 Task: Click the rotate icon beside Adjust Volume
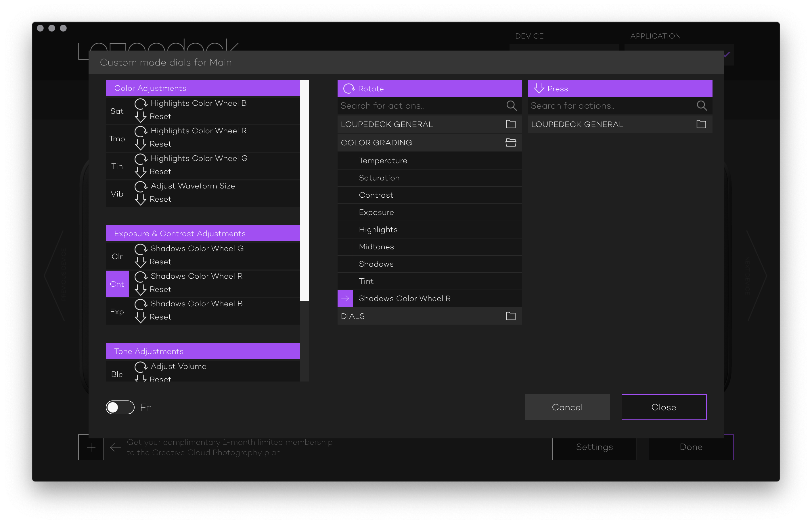point(141,367)
